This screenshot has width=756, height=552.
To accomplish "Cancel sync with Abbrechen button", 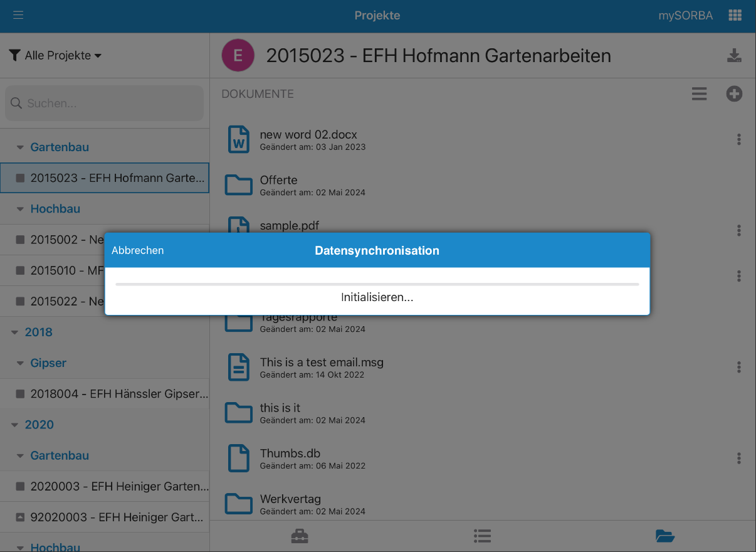I will 137,250.
